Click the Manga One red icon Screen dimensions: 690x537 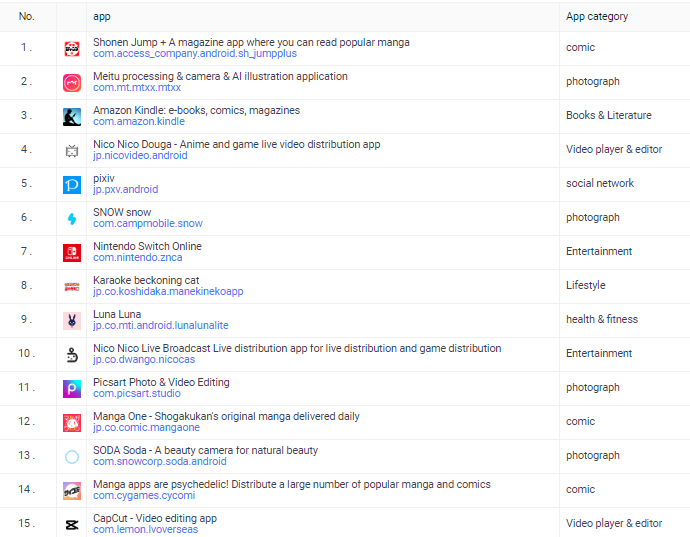tap(72, 423)
